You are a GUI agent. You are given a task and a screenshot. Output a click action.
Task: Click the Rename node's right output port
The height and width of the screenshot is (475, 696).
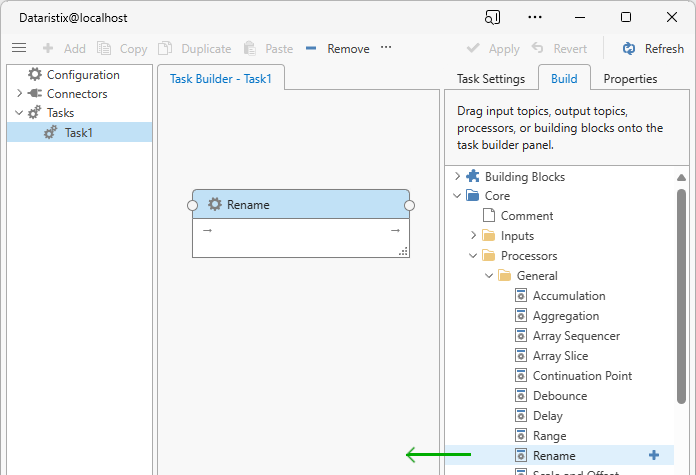click(409, 205)
